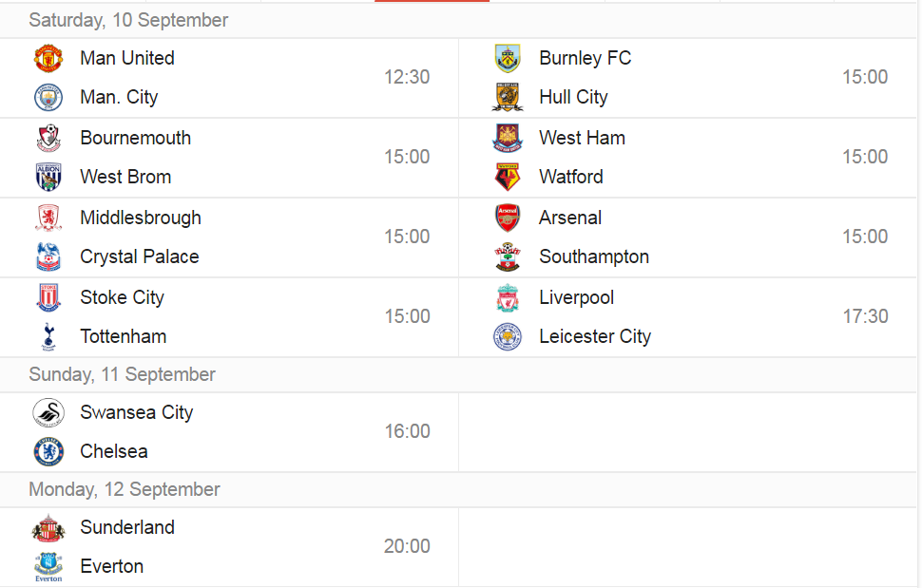
Task: Click the Hull City tiger crest
Action: [508, 97]
